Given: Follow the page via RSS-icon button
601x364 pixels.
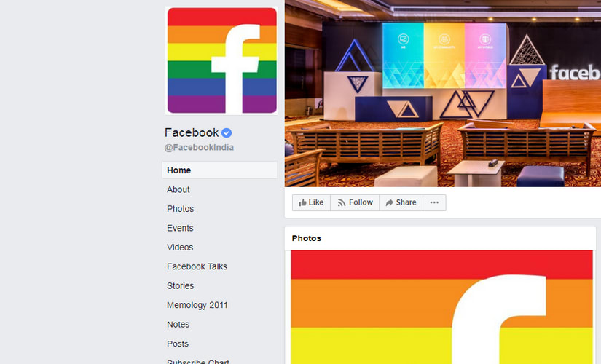Looking at the screenshot, I should click(x=355, y=202).
